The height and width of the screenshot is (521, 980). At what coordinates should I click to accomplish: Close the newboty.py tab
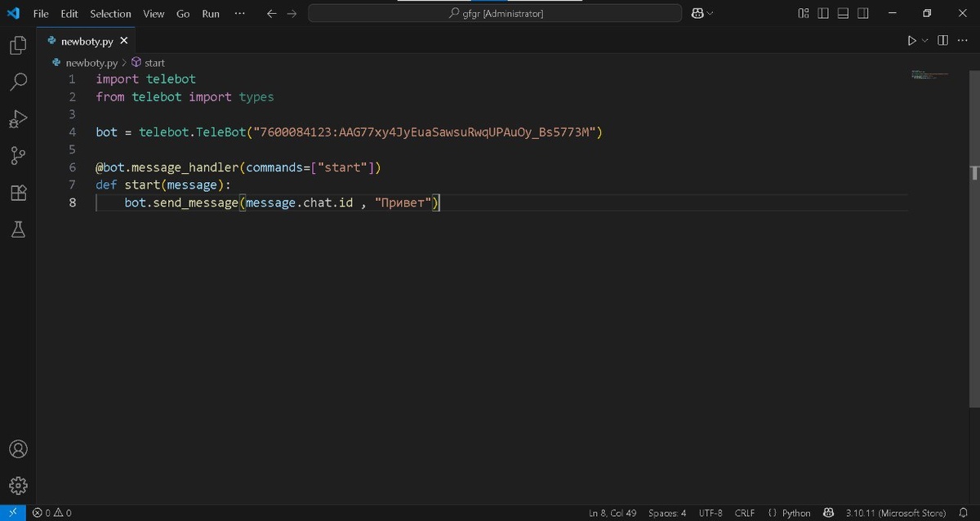[124, 40]
